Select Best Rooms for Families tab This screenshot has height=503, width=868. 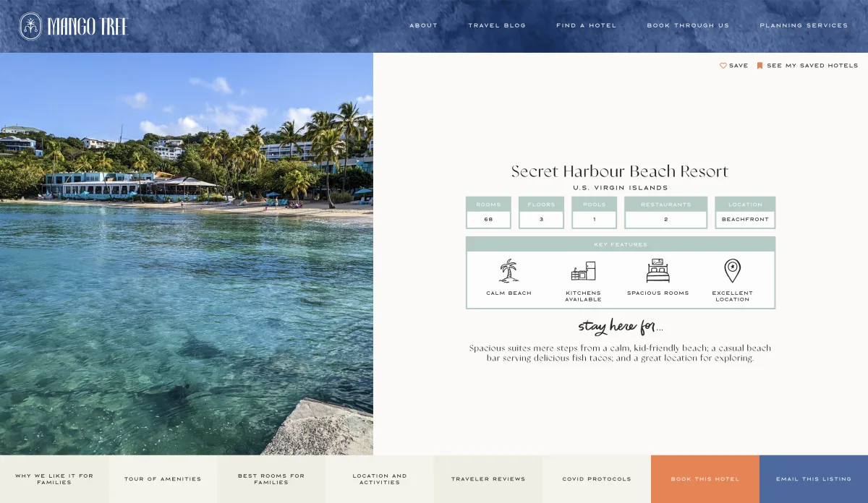pyautogui.click(x=271, y=479)
